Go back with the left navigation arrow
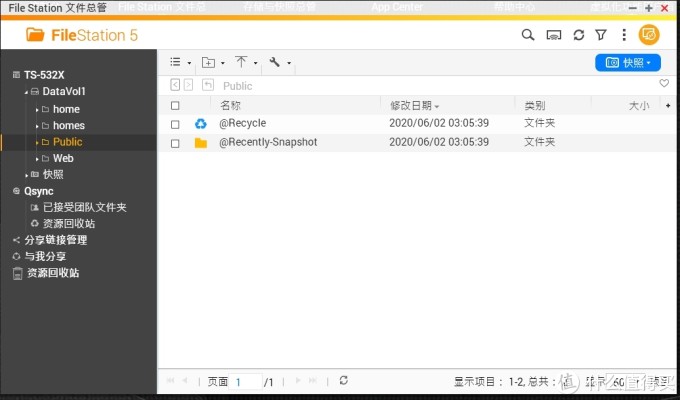Image resolution: width=680 pixels, height=400 pixels. [x=175, y=85]
